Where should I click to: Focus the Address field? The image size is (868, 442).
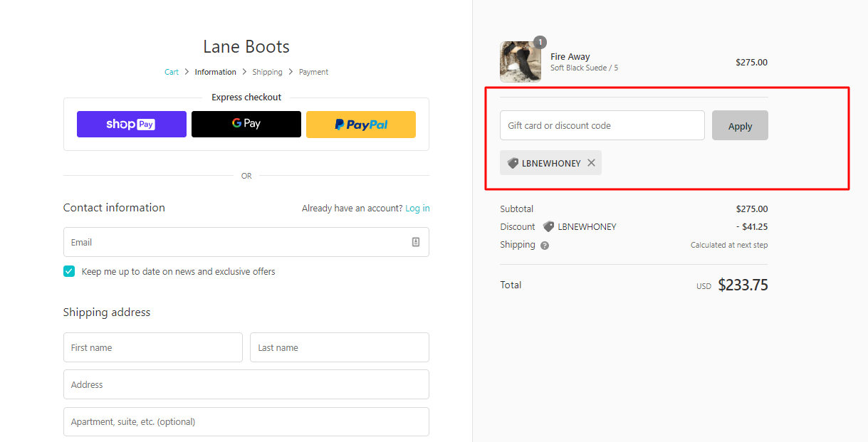point(246,384)
